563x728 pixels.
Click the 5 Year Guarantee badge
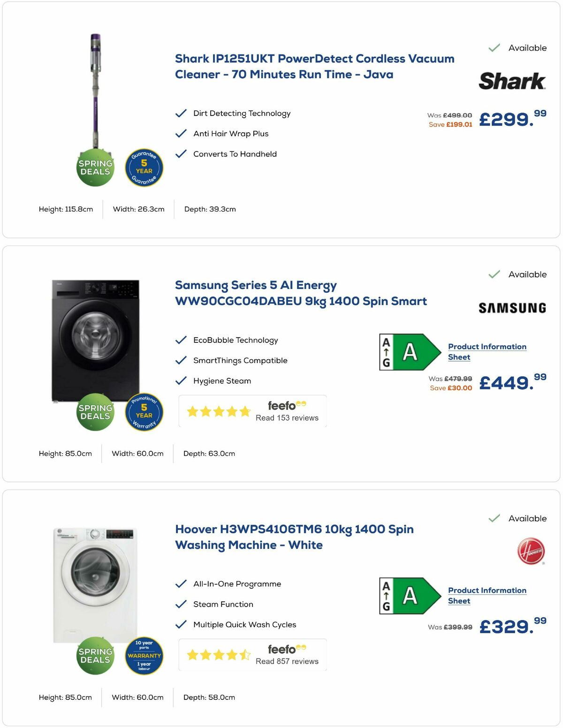144,167
